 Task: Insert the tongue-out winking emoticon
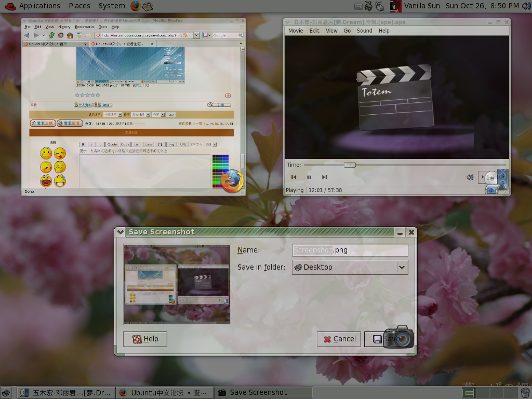tap(60, 153)
